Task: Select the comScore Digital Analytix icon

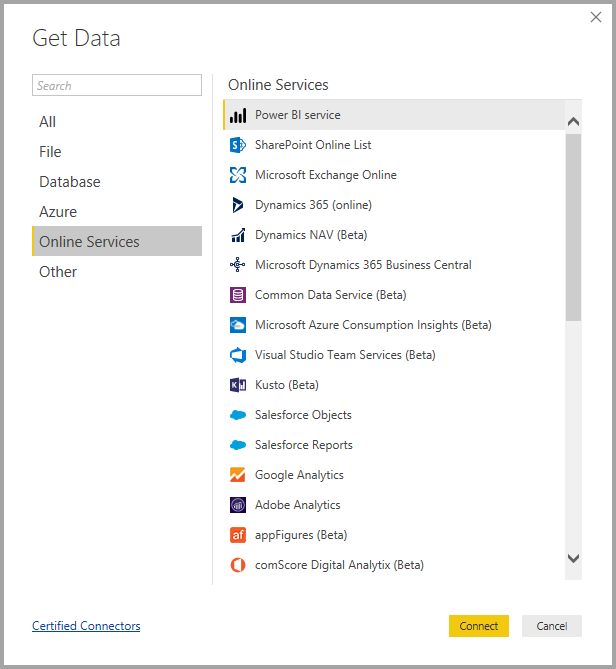Action: pos(238,565)
